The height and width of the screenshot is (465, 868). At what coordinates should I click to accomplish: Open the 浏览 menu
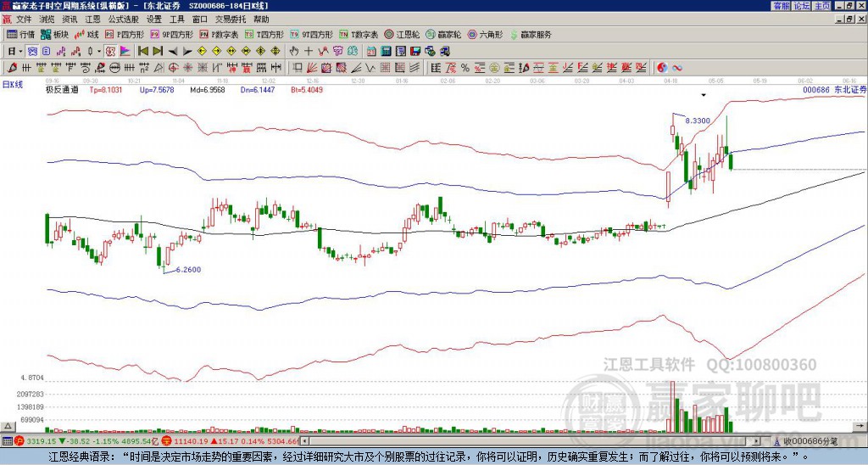pos(47,20)
